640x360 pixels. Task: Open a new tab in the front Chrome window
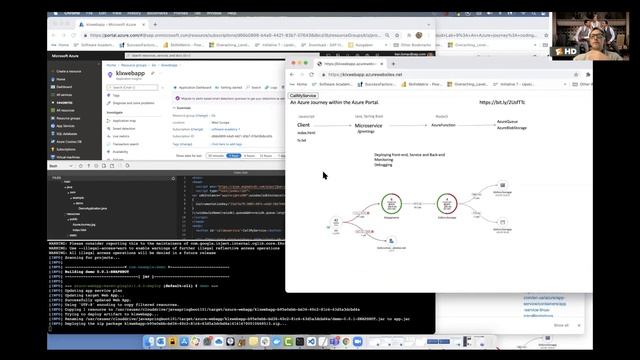click(x=393, y=64)
